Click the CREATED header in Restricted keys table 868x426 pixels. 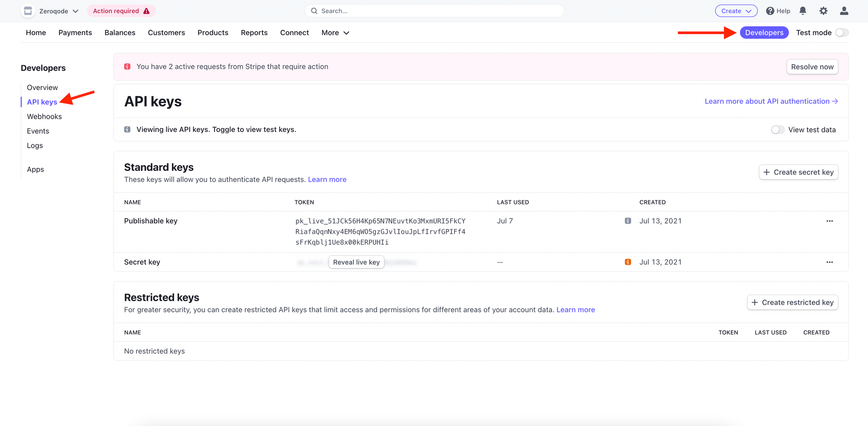[x=816, y=333]
